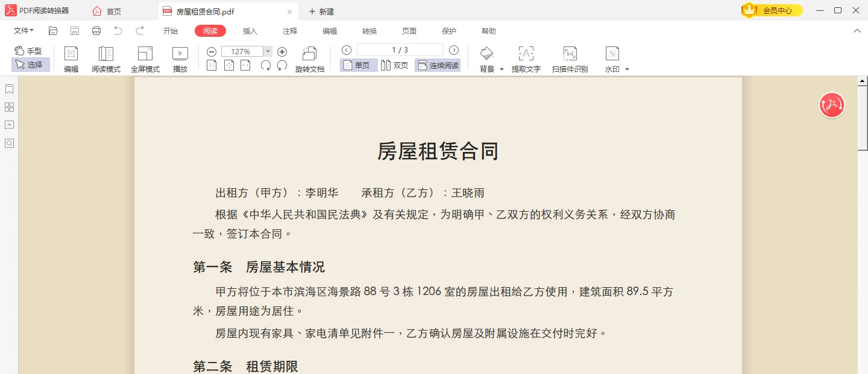Switch to the 编辑 ribbon tab

click(330, 31)
